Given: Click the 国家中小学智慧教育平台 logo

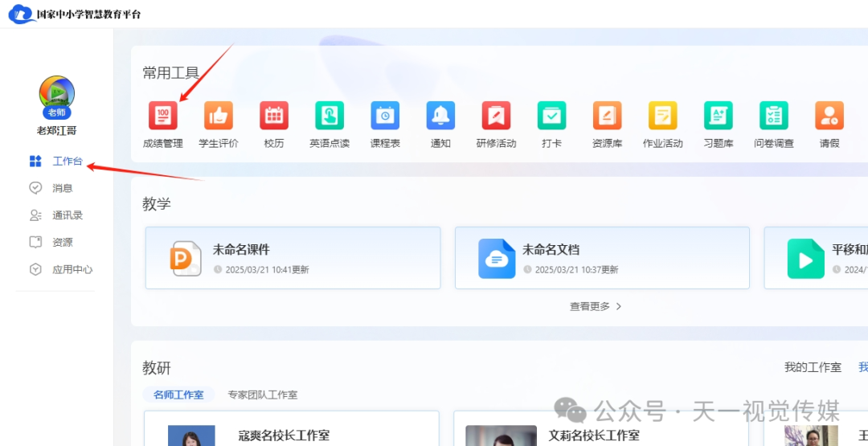Looking at the screenshot, I should 75,14.
